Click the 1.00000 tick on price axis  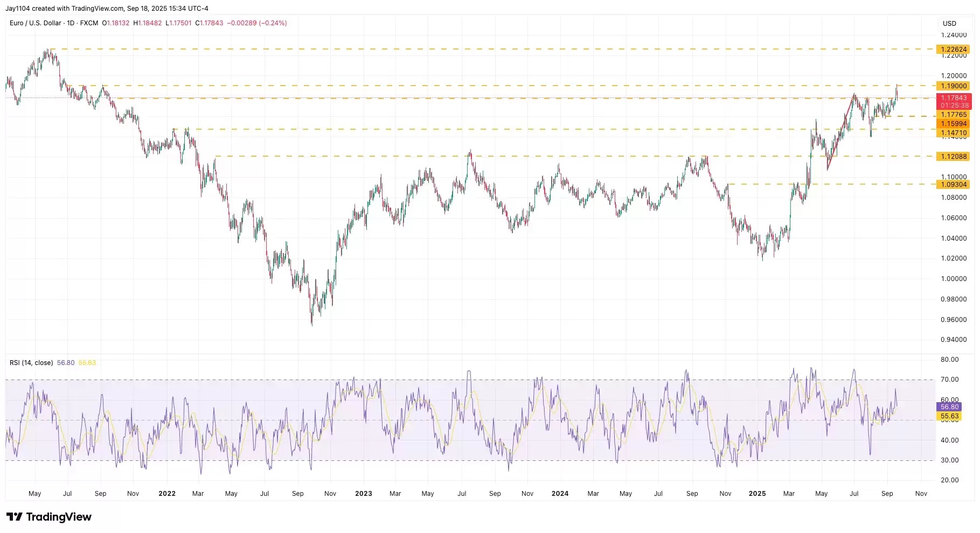pos(953,279)
